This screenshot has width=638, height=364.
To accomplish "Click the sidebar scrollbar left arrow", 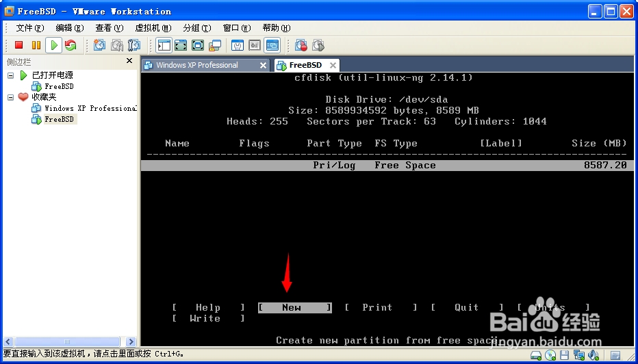I will click(8, 341).
